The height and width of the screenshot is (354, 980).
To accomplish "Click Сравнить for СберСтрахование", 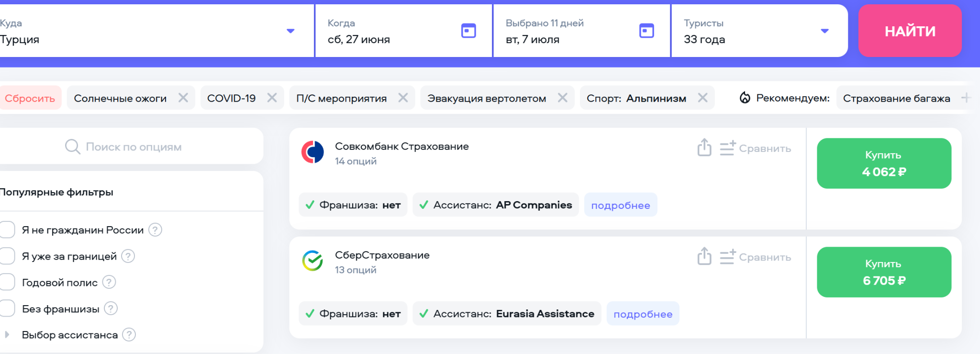I will click(756, 257).
